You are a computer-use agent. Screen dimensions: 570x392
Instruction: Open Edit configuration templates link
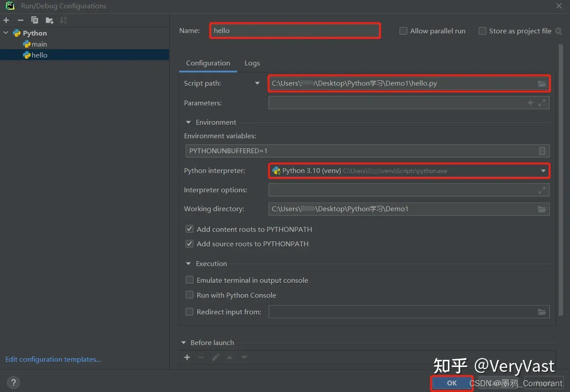tap(53, 360)
